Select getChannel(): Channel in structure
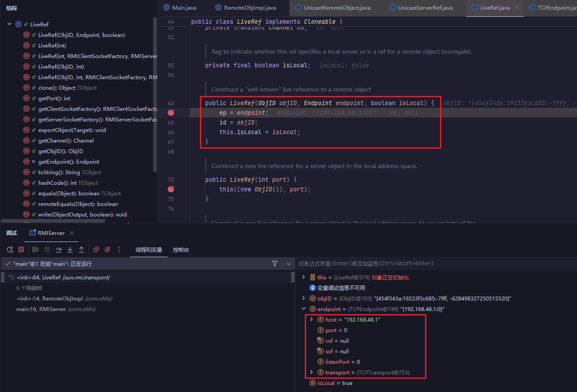Viewport: 577px width, 392px height. coord(66,140)
